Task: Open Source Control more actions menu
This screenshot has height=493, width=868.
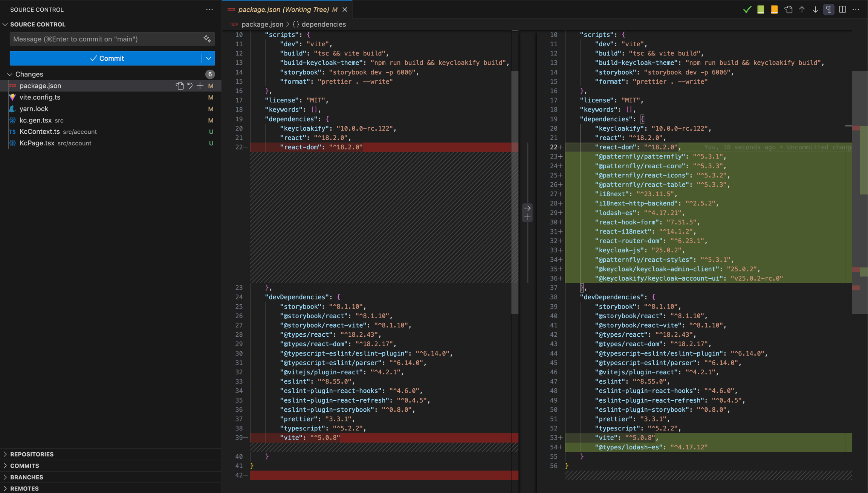Action: coord(209,10)
